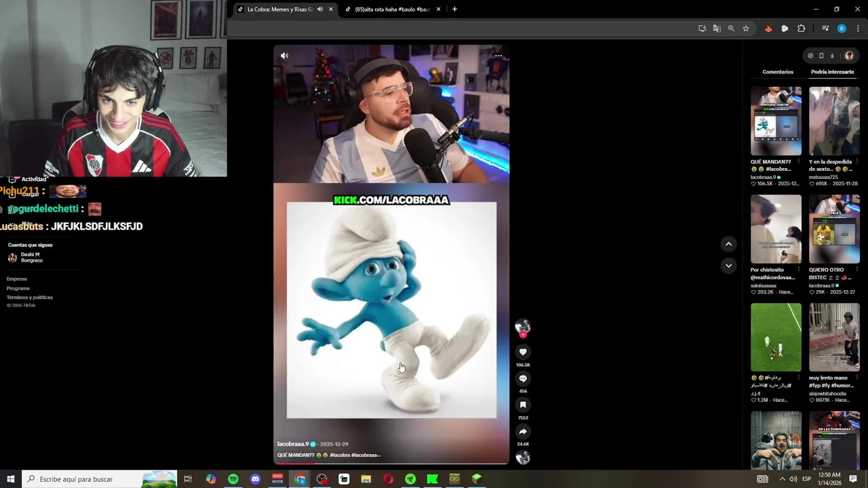Open the Kick app from taskbar

click(433, 479)
